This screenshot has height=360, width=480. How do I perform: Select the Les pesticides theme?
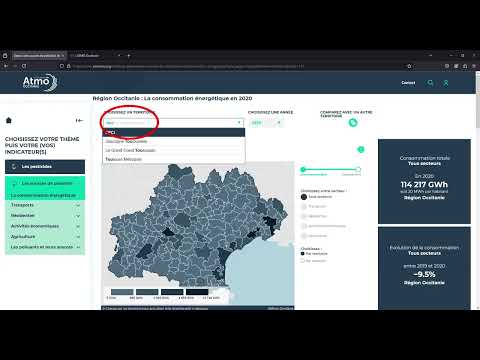coord(45,167)
